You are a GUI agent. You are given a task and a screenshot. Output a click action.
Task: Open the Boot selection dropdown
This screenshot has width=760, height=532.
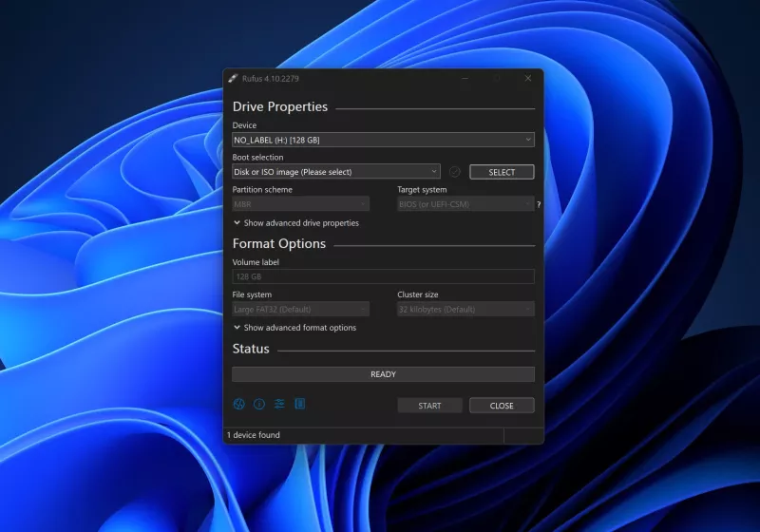tap(335, 172)
